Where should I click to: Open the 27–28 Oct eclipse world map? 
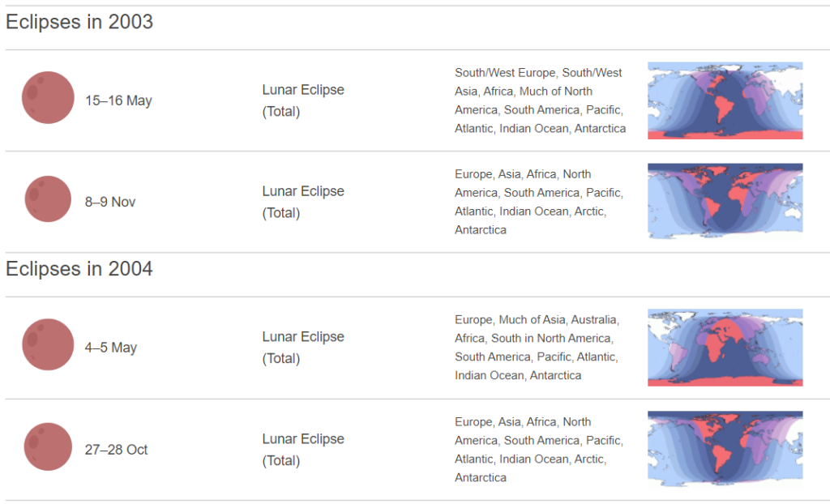point(725,449)
